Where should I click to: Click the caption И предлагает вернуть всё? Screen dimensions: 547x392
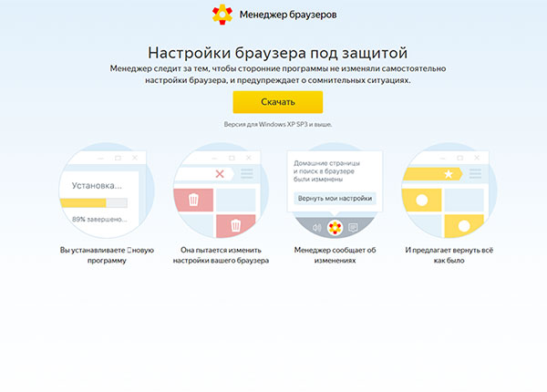coord(449,255)
